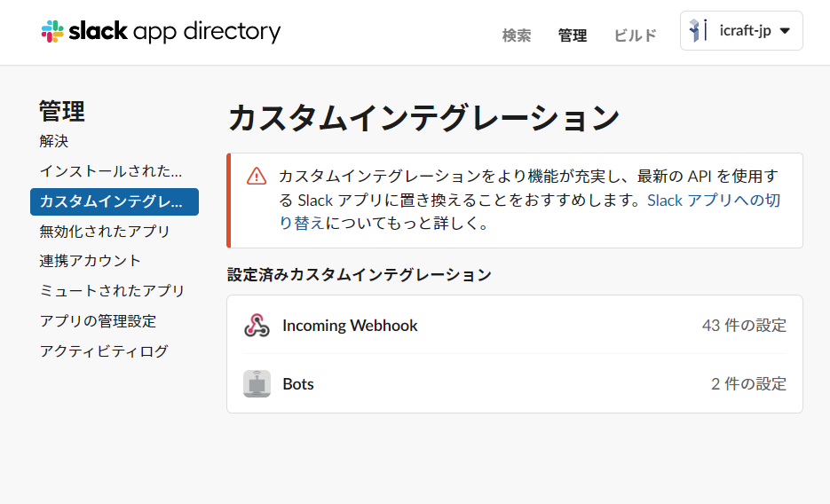Click the Incoming Webhook icon
Image resolution: width=830 pixels, height=504 pixels.
point(257,326)
